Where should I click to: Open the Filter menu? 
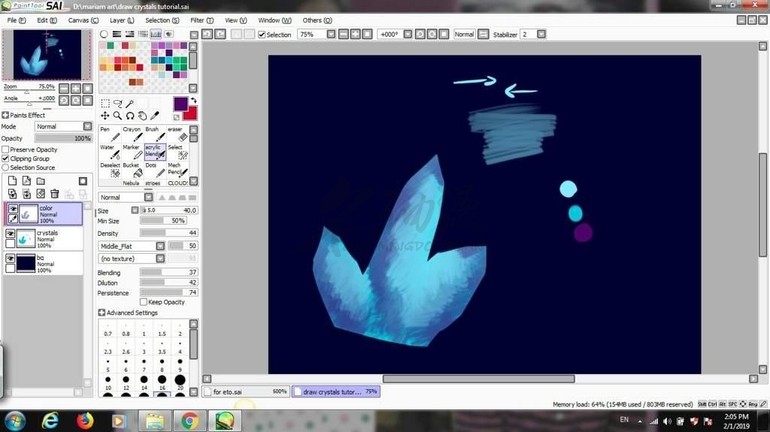pyautogui.click(x=200, y=20)
